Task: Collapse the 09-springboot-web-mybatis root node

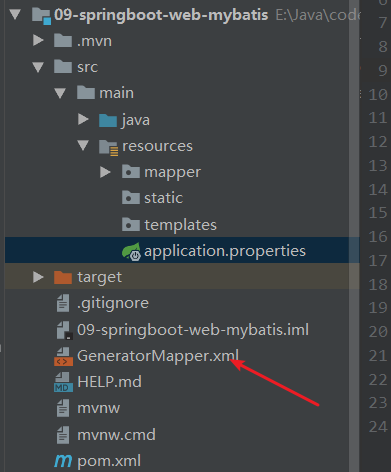Action: pos(15,14)
